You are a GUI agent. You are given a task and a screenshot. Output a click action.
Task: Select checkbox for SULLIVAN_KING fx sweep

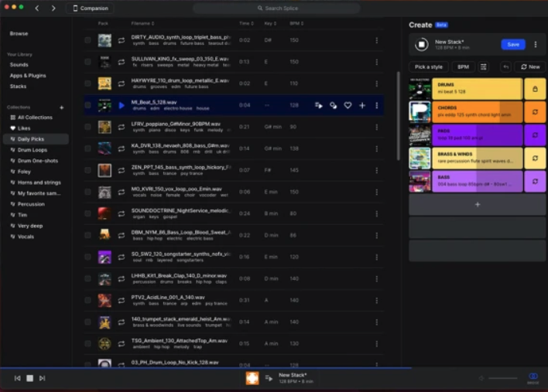pos(87,62)
